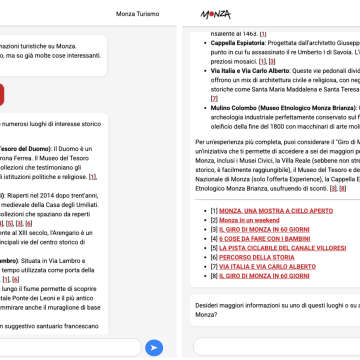Click bold 'Mulino Colombo (Museo Etnologico Monza Brianza)' heading

[x=284, y=108]
